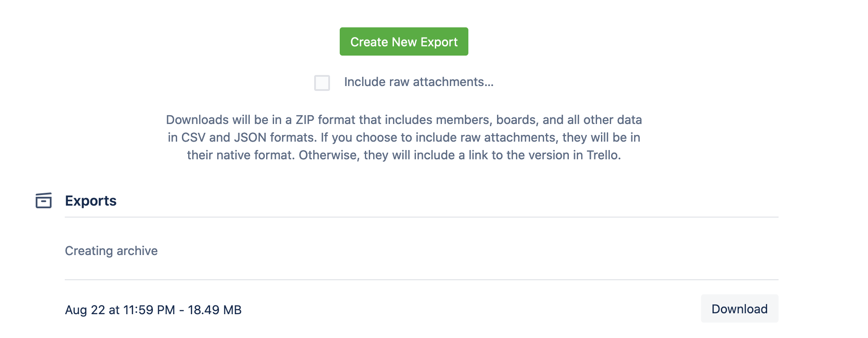Download the Aug 22 export archive
The width and height of the screenshot is (868, 338).
coord(739,308)
